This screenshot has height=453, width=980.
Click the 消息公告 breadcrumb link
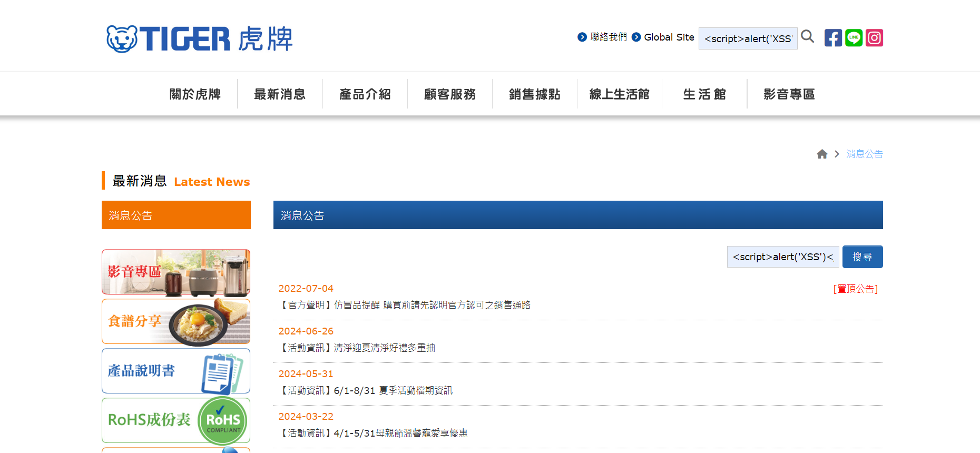coord(864,154)
